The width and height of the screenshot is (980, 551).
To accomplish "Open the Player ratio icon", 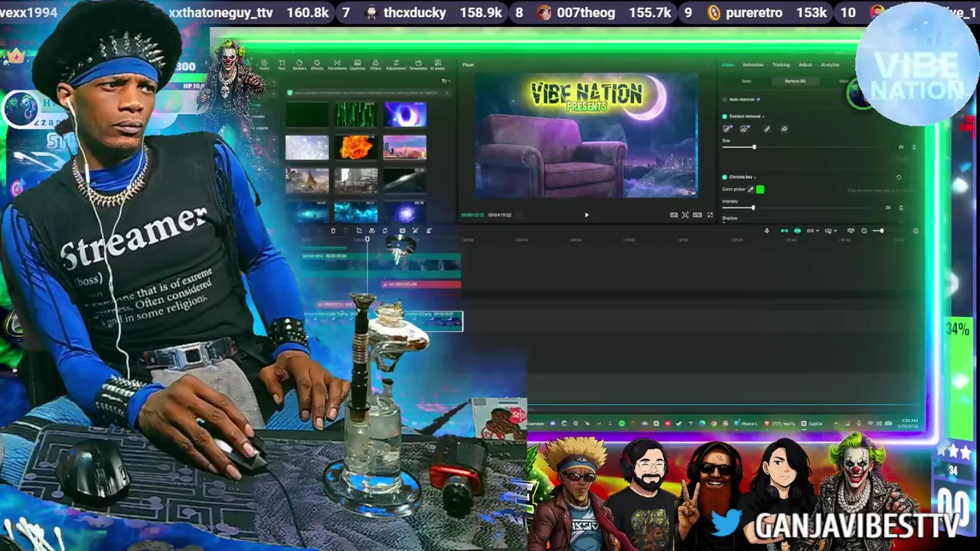I will tap(697, 215).
